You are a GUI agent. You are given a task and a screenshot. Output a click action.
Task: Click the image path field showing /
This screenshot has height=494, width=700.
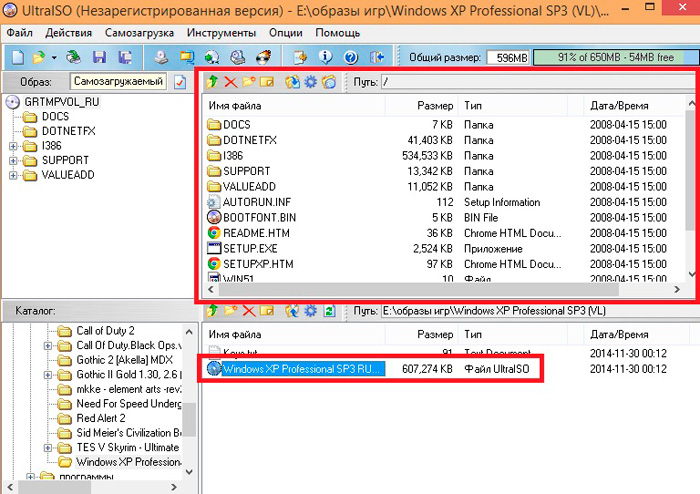[538, 82]
